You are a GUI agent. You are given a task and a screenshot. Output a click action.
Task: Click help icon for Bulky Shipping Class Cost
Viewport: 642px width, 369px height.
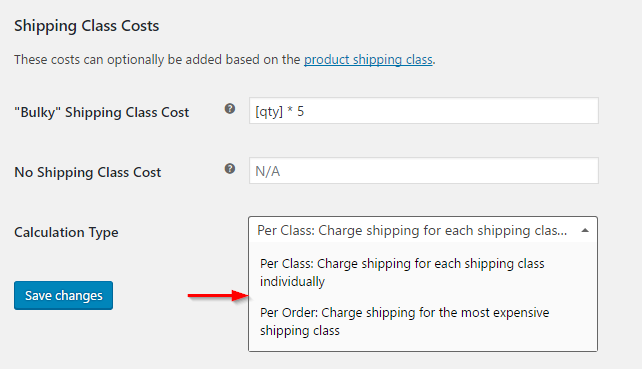(230, 109)
